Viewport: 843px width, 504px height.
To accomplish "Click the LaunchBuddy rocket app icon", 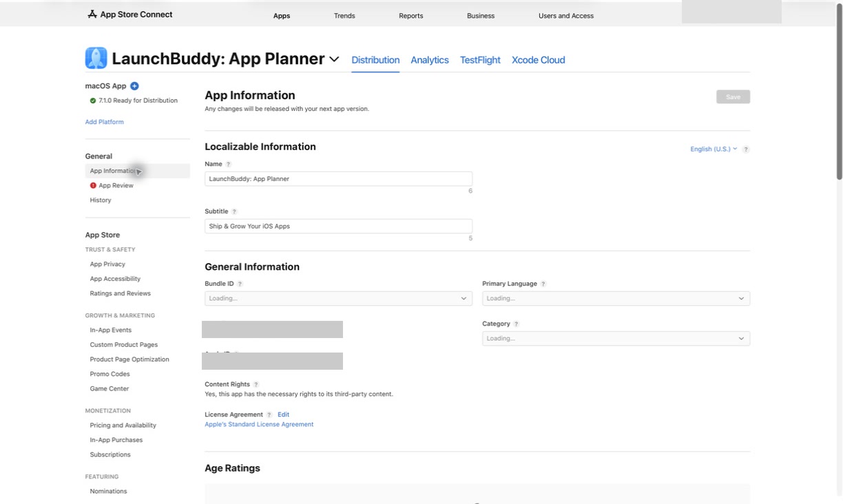I will click(96, 59).
